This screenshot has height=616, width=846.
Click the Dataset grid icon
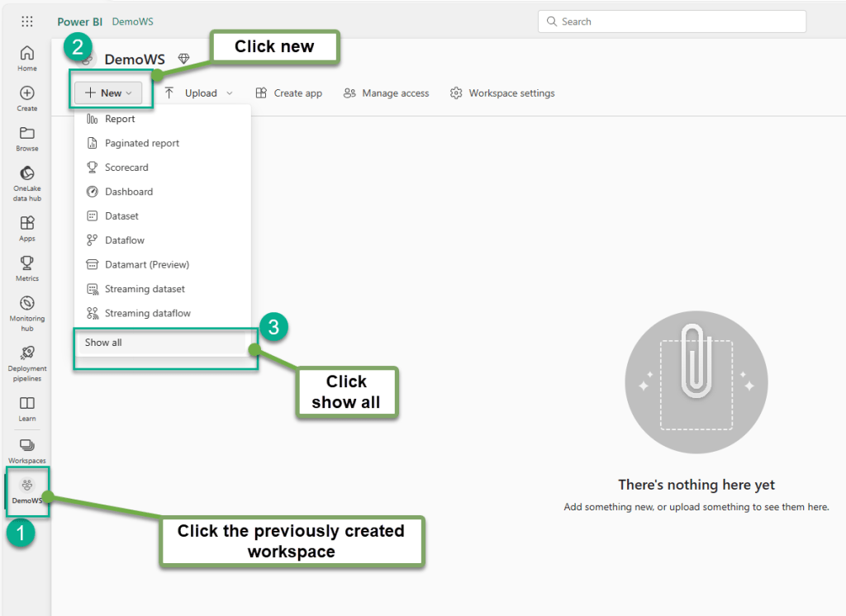tap(93, 216)
